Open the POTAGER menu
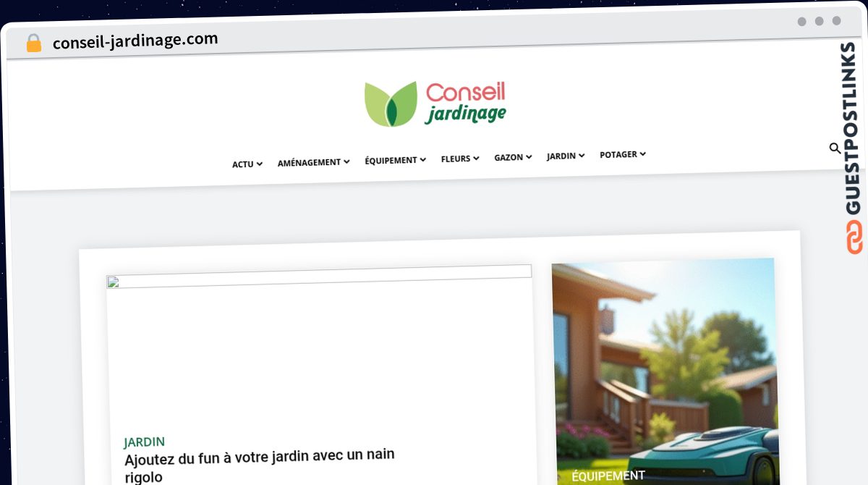The image size is (868, 485). 623,154
